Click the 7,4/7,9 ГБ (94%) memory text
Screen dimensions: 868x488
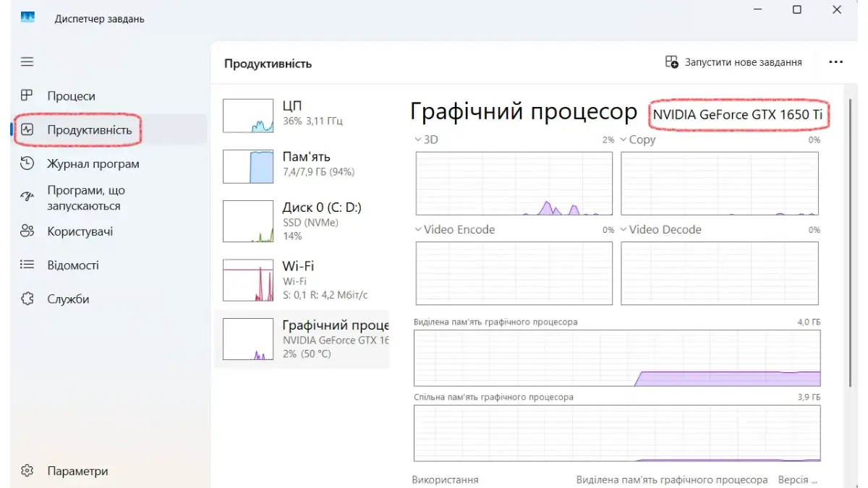pos(318,172)
